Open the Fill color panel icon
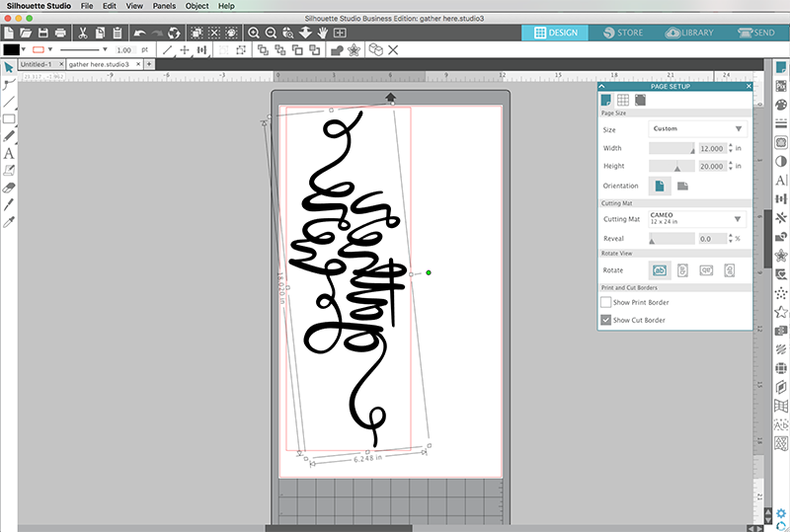Image resolution: width=790 pixels, height=532 pixels. (x=781, y=105)
